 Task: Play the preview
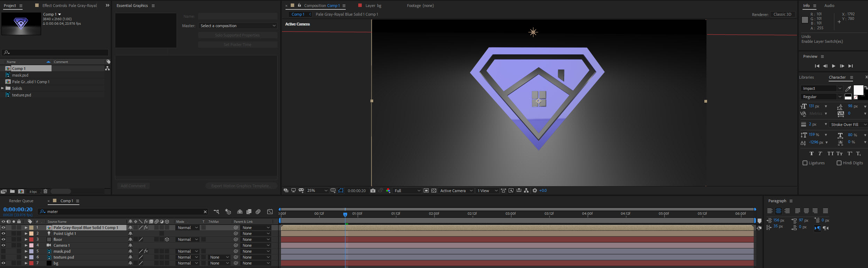[834, 66]
